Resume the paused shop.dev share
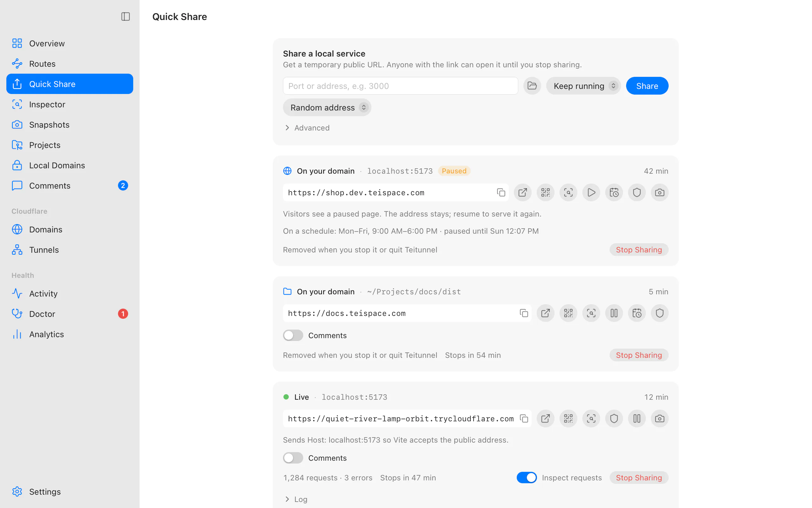Image resolution: width=812 pixels, height=508 pixels. 591,192
